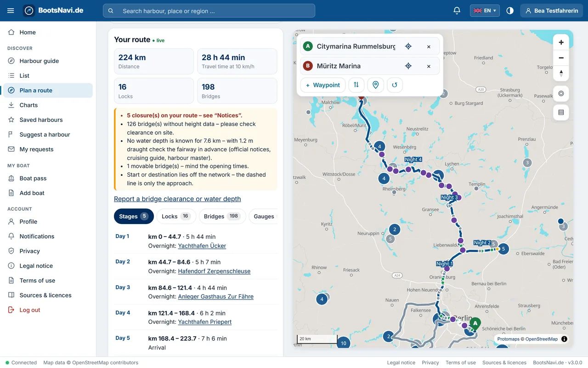The image size is (588, 368).
Task: Open Charts in the sidebar
Action: pos(48,105)
